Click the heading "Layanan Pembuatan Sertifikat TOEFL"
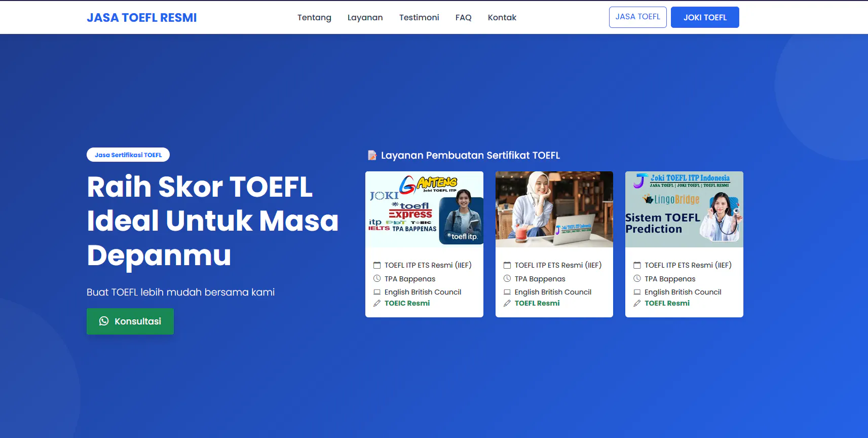Screen dimensions: 868x438 coord(470,155)
